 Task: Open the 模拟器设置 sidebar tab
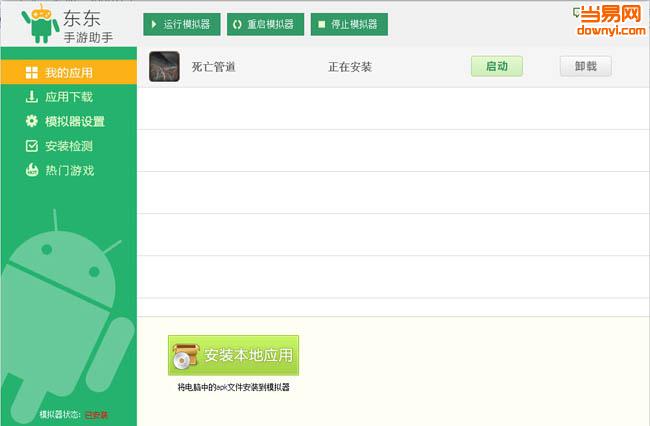coord(69,121)
